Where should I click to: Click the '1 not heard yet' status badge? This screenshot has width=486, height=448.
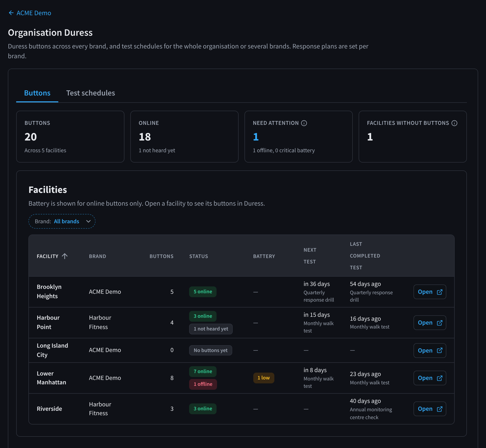(x=211, y=329)
